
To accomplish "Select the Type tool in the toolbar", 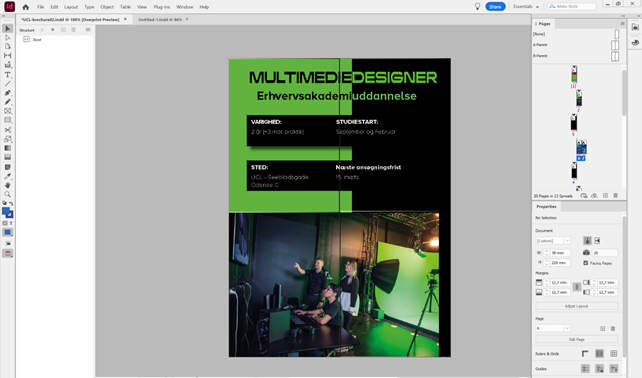I will click(x=7, y=75).
